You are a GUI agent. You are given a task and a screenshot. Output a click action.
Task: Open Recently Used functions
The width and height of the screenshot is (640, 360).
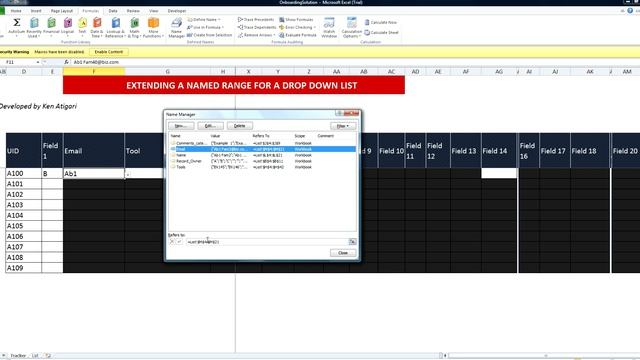click(x=34, y=27)
